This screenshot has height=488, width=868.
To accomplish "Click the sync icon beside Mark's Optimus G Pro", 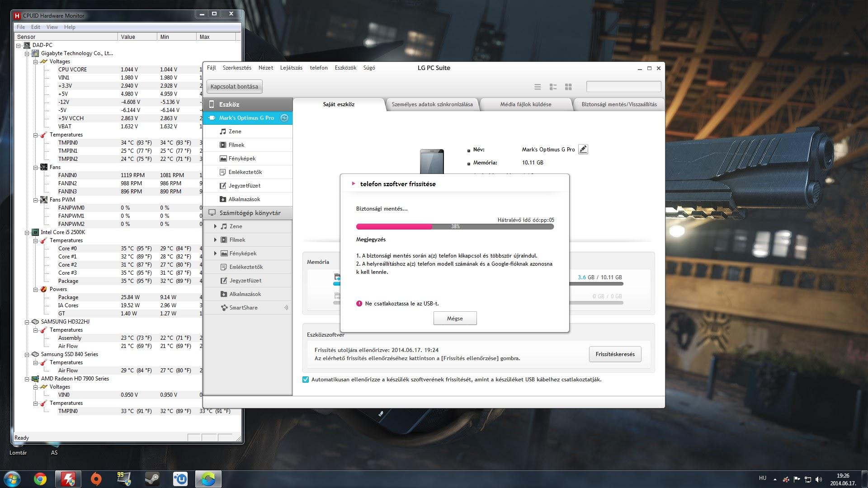I will (x=284, y=118).
